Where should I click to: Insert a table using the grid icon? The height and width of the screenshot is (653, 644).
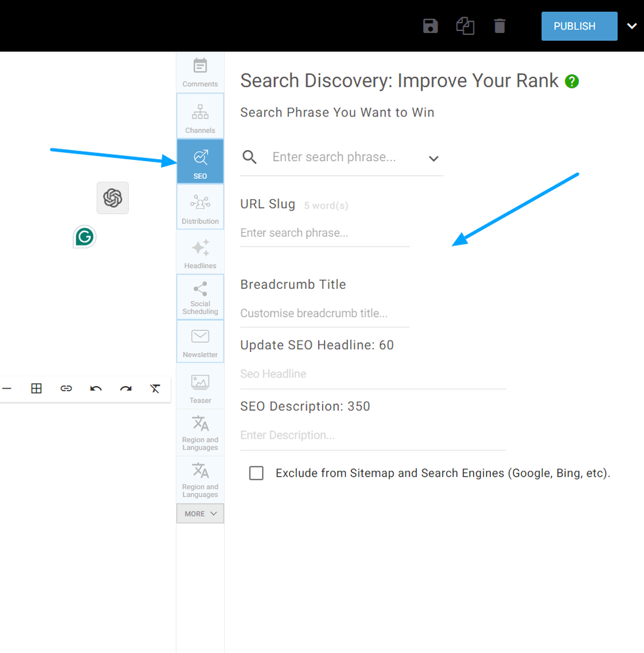point(37,389)
